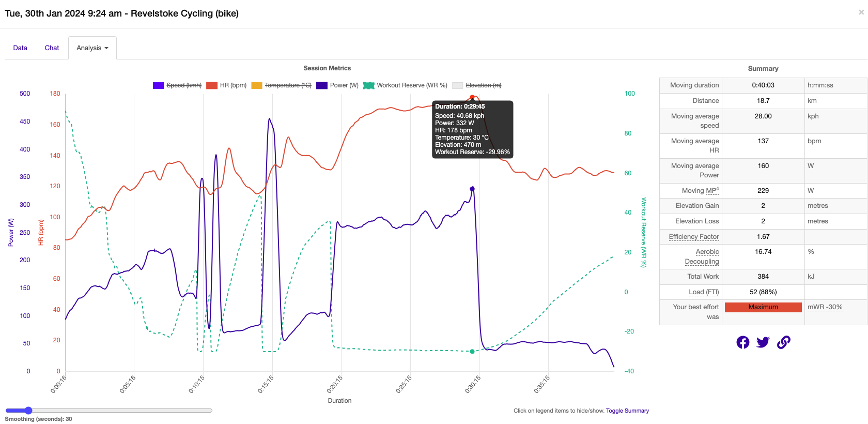Show Temperature series via legend
868x424 pixels.
(x=282, y=85)
